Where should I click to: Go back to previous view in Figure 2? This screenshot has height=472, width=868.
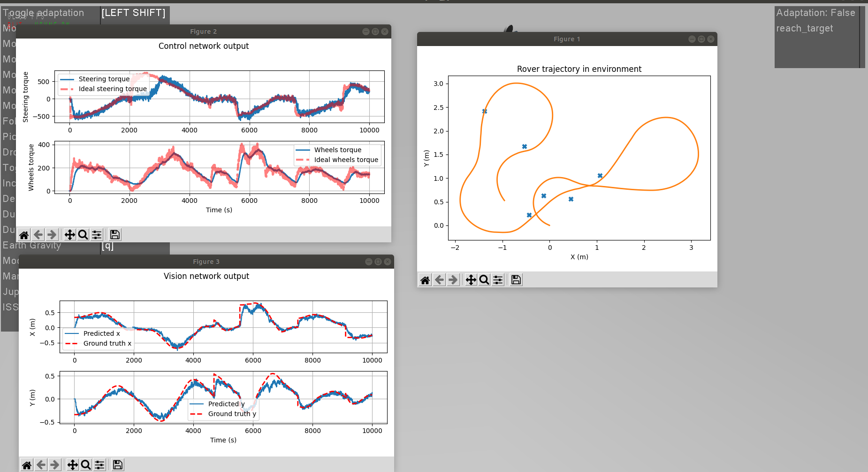pyautogui.click(x=38, y=235)
